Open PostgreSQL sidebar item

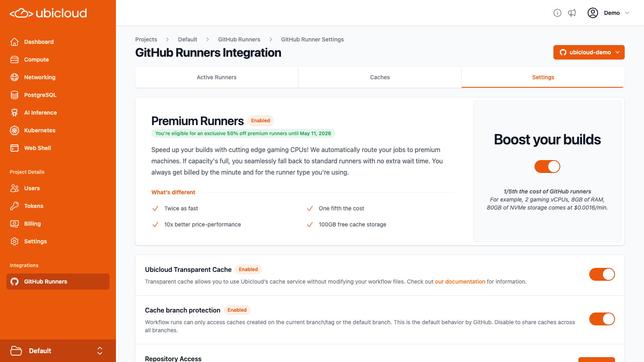58,95
